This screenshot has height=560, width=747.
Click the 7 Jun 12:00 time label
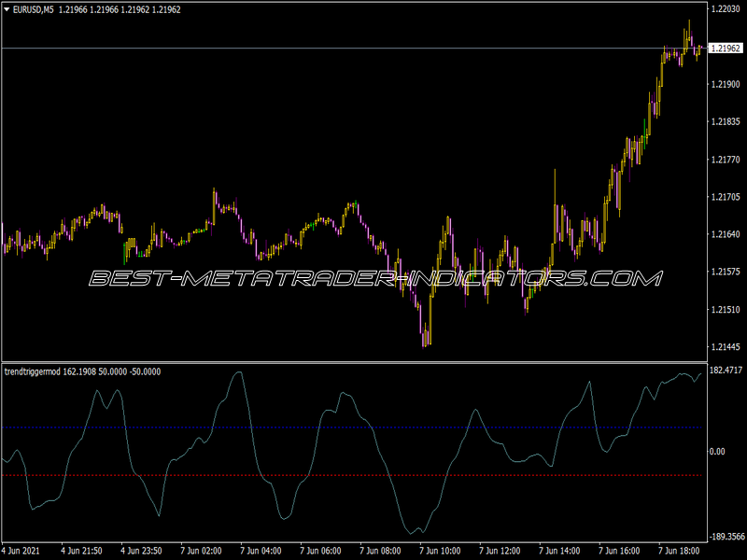(500, 551)
